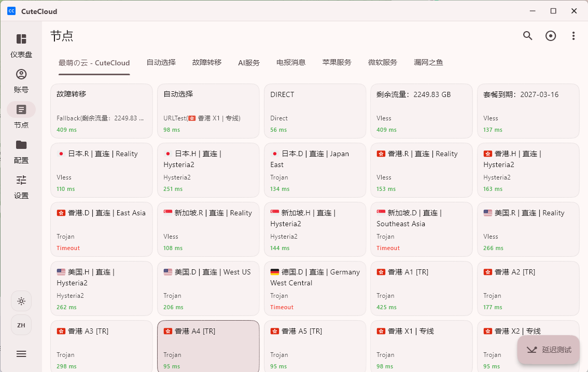Open the three-dot more options menu

point(573,36)
